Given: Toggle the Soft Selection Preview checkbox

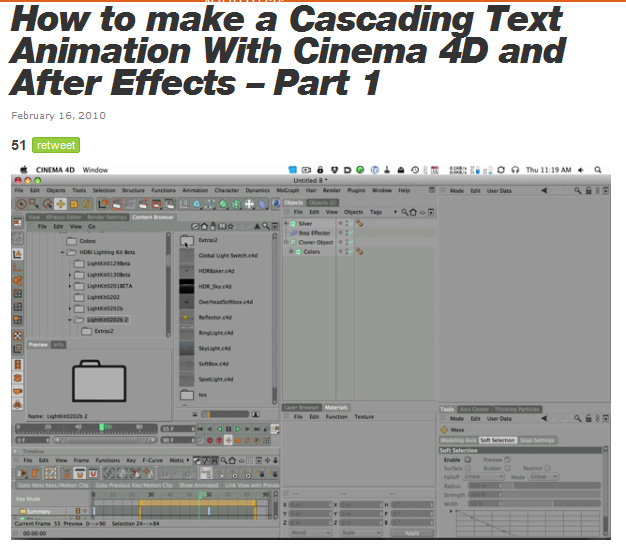Looking at the screenshot, I should click(x=507, y=459).
